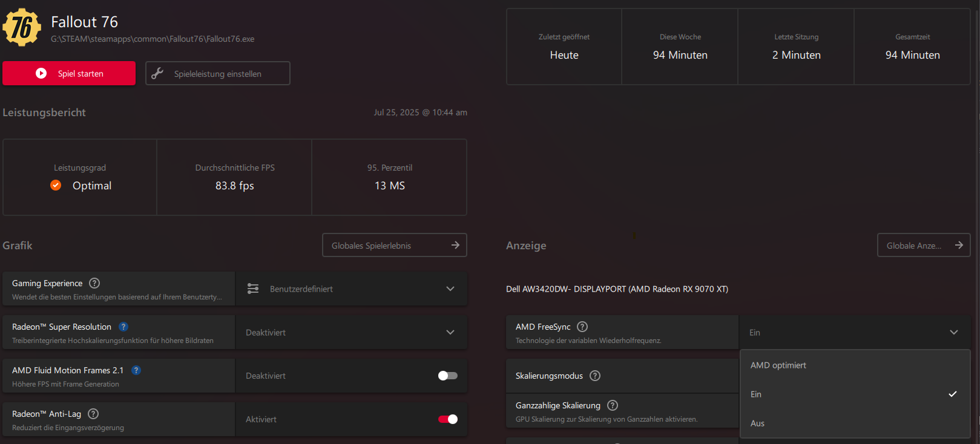
Task: Click the Fallout 76 title text
Action: point(84,22)
